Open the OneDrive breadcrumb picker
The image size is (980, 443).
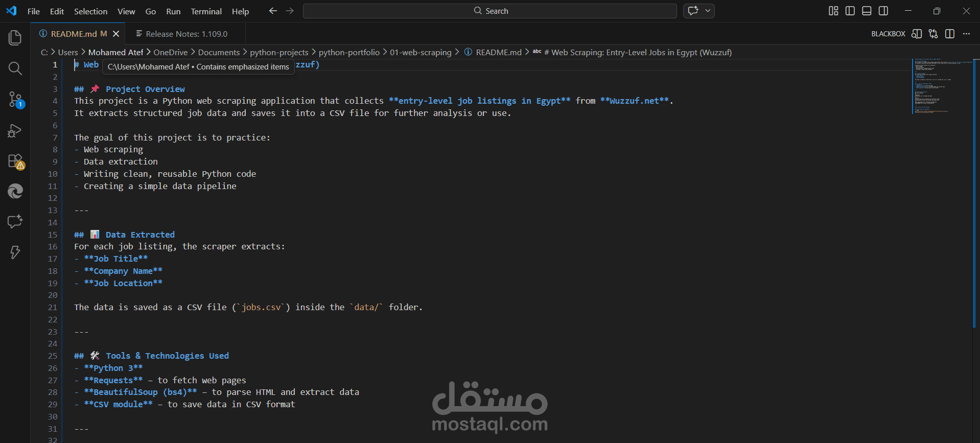point(171,52)
